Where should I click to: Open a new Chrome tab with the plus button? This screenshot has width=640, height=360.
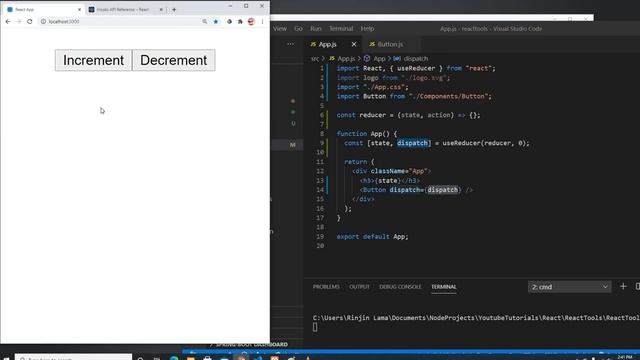(174, 9)
